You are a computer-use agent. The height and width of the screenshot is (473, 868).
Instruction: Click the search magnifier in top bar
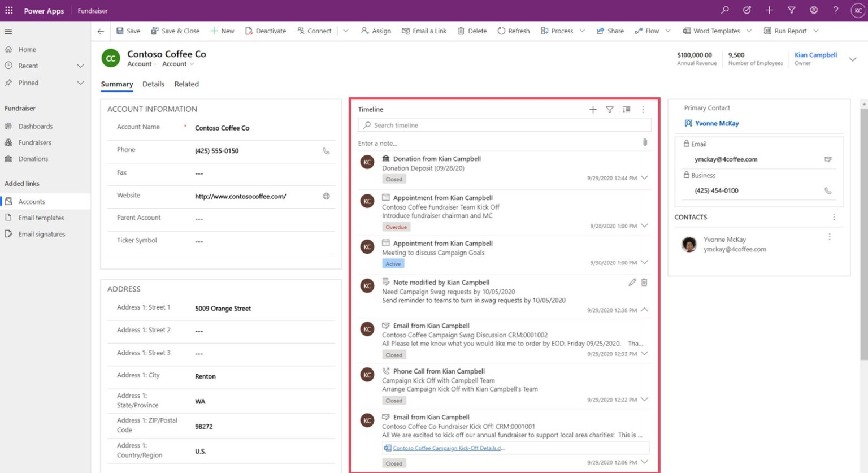pos(725,10)
